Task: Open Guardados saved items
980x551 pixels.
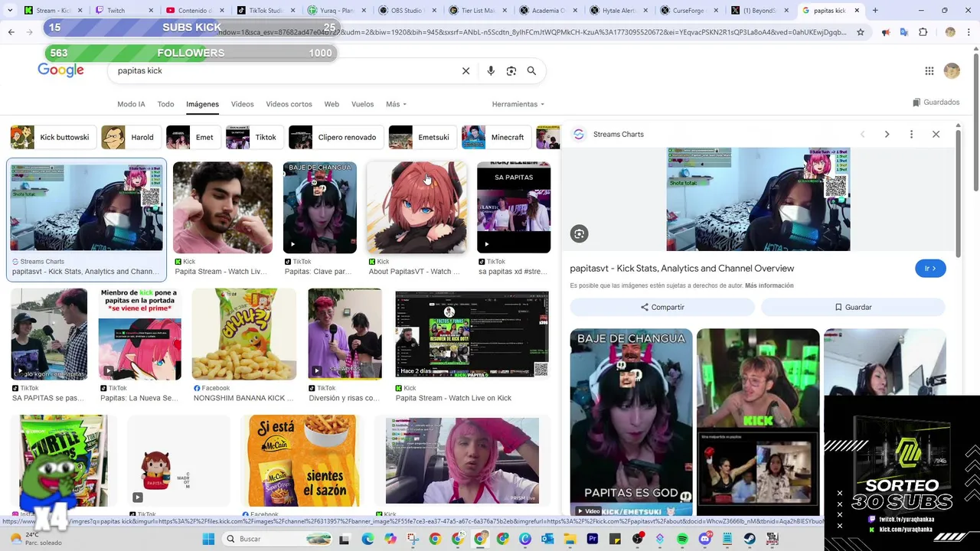Action: (x=936, y=103)
